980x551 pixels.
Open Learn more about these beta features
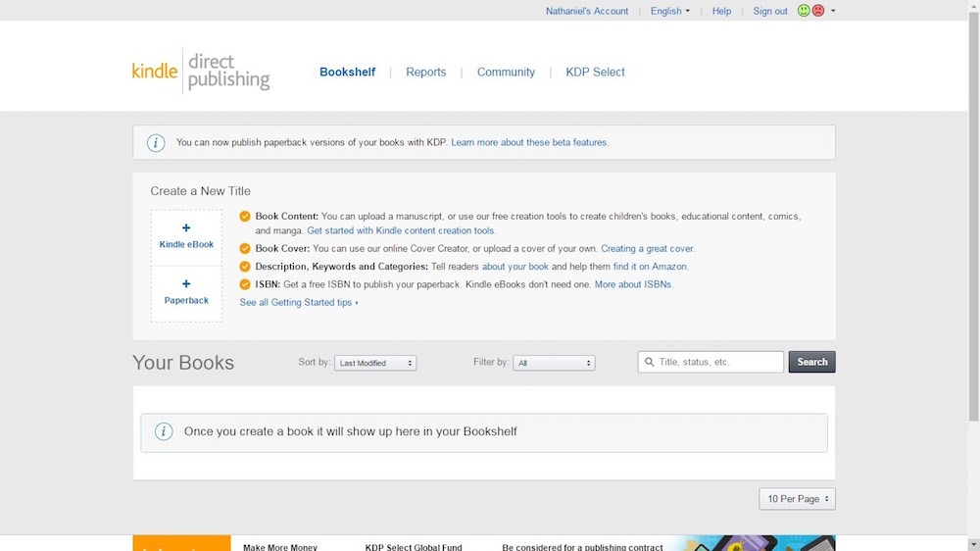(x=530, y=142)
